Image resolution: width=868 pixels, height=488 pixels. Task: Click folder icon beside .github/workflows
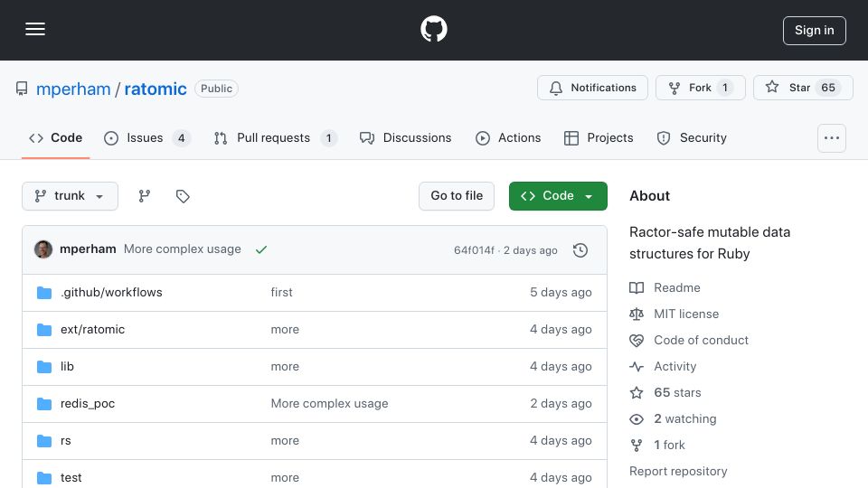click(x=43, y=293)
